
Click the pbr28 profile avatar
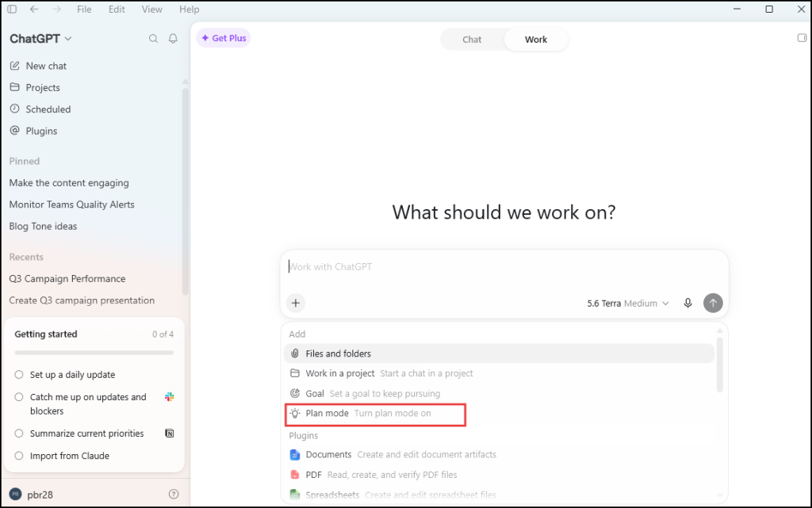(x=16, y=494)
